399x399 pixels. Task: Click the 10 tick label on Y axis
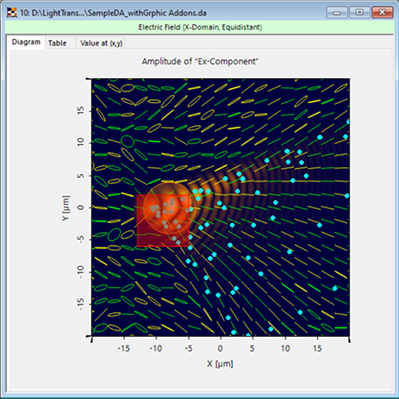click(81, 142)
